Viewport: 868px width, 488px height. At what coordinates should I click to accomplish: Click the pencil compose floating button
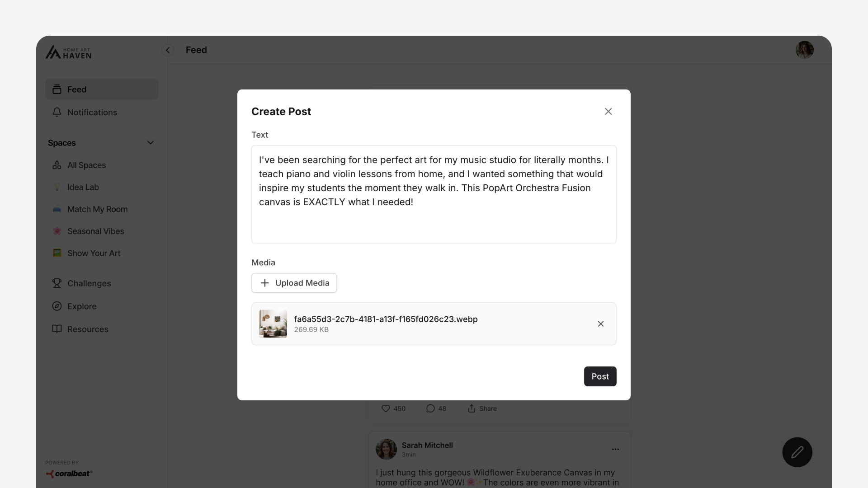click(x=797, y=452)
